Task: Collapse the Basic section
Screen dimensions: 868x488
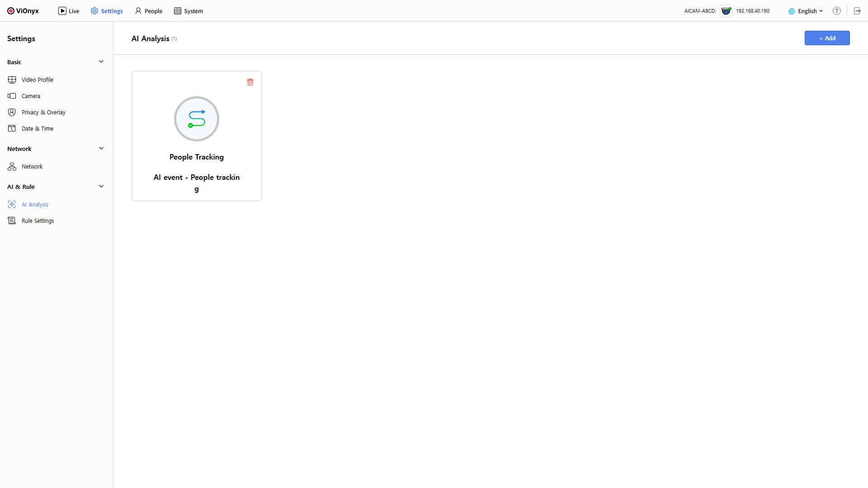Action: (x=101, y=61)
